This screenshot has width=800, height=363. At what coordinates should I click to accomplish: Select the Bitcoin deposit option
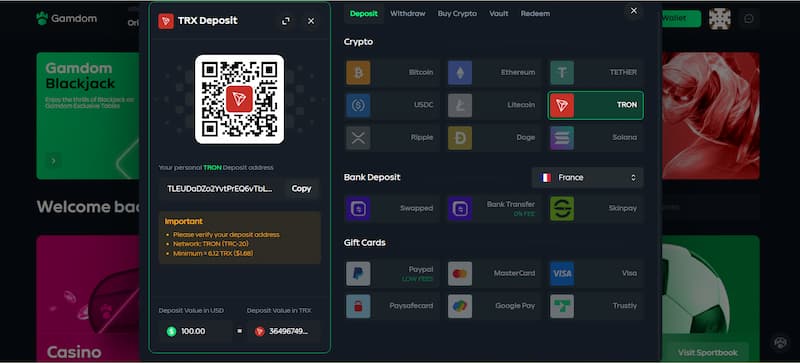pos(392,72)
